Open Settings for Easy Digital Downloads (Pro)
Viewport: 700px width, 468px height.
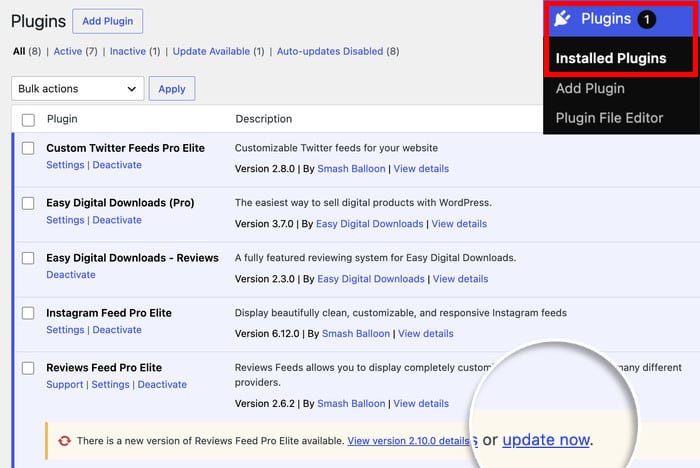pyautogui.click(x=65, y=220)
